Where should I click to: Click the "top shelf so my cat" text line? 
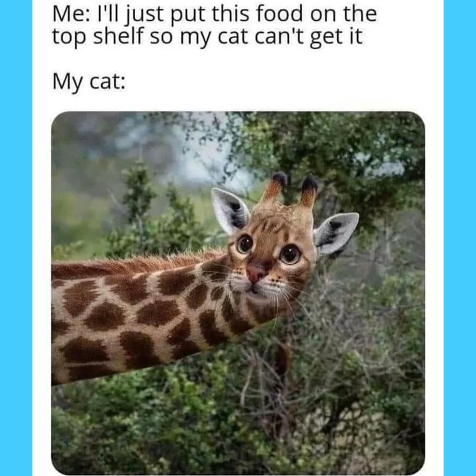point(207,37)
